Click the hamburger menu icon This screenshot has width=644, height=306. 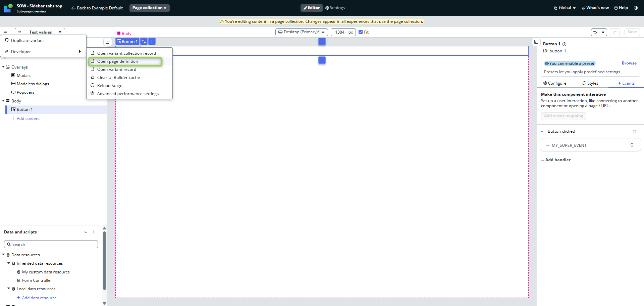5,32
